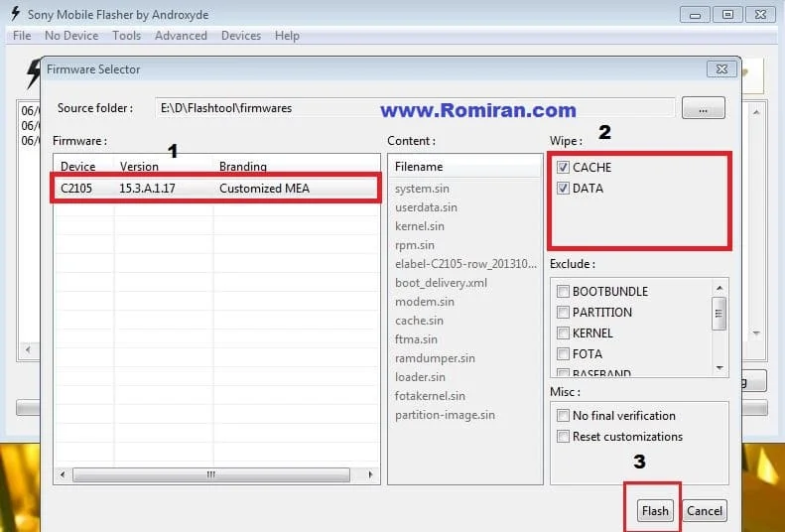Check No final verification option
This screenshot has height=532, width=785.
pyautogui.click(x=564, y=416)
